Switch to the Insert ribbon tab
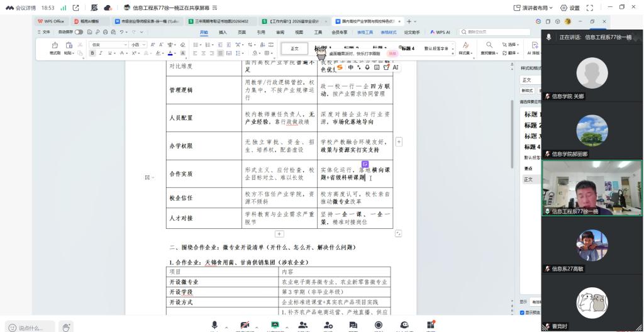Image resolution: width=644 pixels, height=332 pixels. 223,31
